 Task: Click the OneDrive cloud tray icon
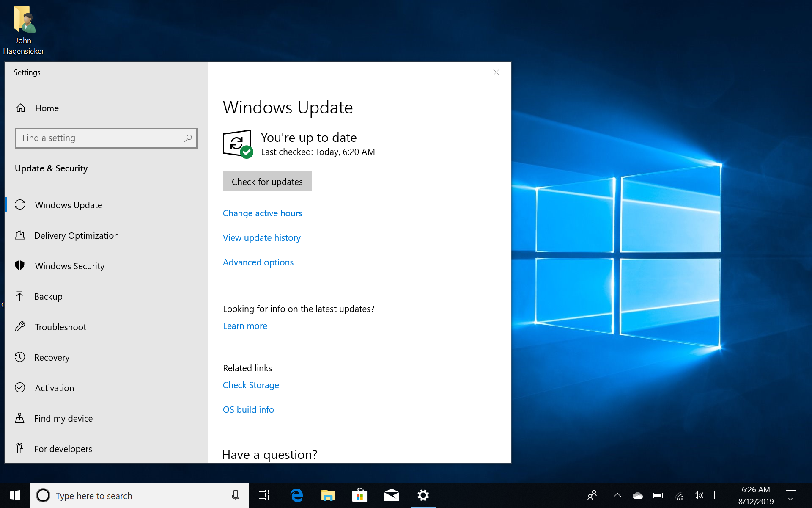638,495
